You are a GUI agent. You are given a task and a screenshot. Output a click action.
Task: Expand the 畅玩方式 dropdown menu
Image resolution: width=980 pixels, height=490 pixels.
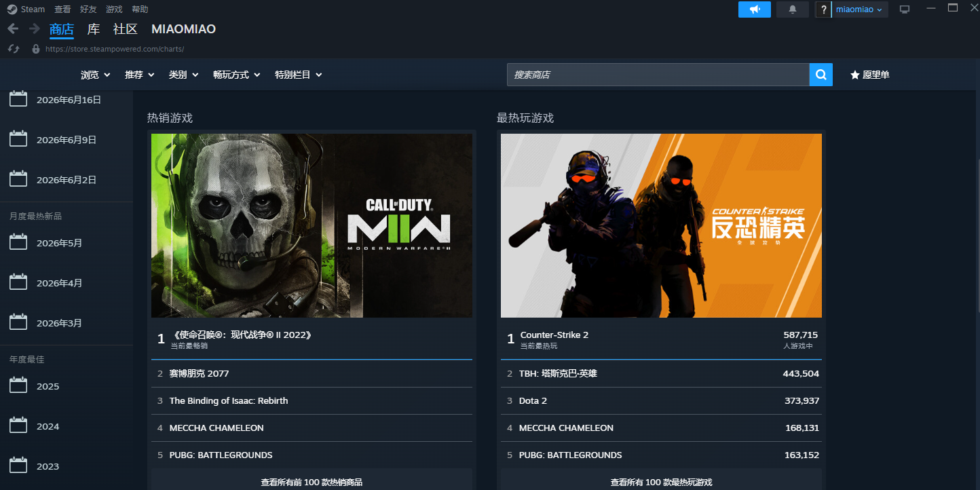236,75
